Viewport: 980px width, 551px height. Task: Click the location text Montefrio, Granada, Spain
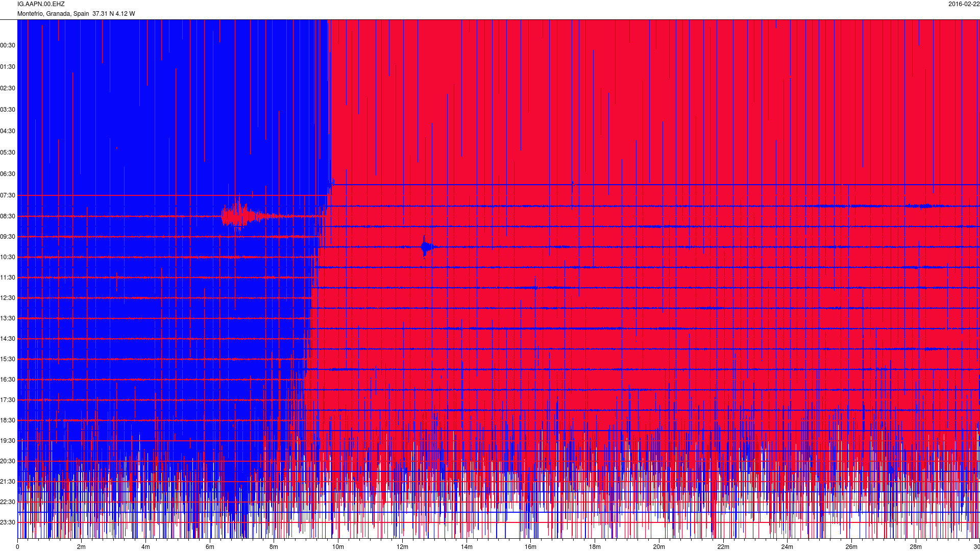click(x=53, y=14)
